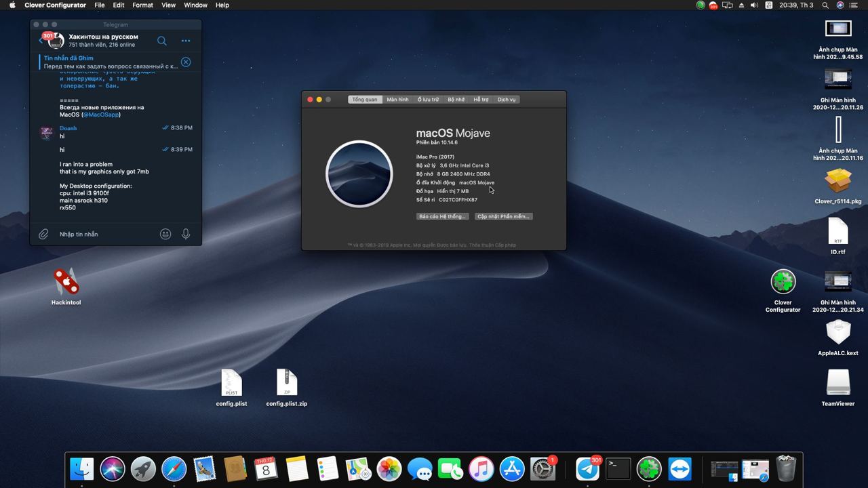Open Launchpad rocket icon in Dock
The height and width of the screenshot is (488, 868).
143,469
